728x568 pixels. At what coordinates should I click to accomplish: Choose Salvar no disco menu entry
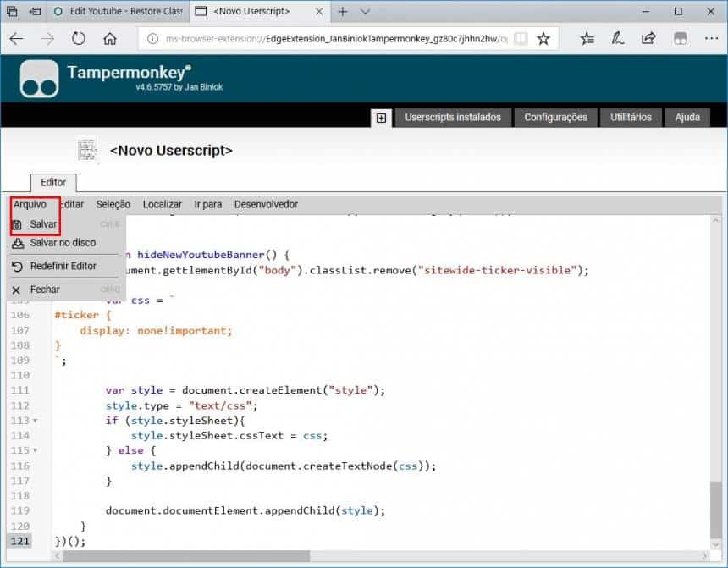pos(66,243)
